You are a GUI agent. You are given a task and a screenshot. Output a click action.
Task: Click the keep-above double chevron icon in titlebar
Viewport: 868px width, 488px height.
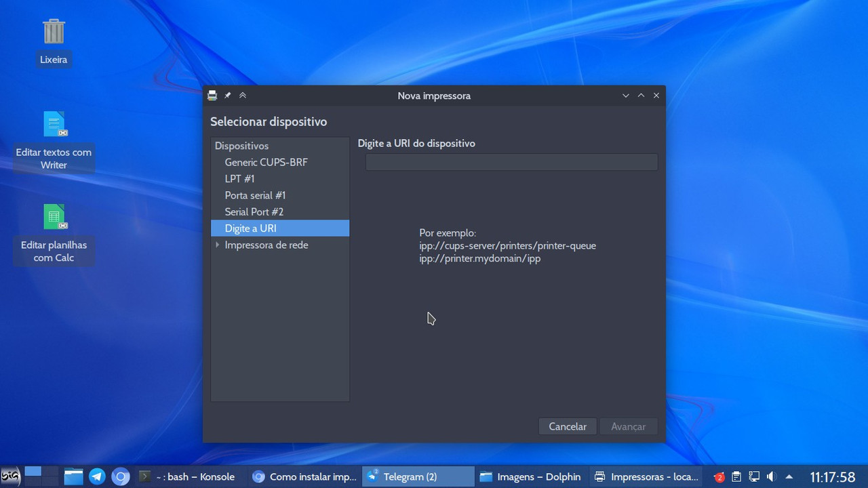[x=243, y=96]
